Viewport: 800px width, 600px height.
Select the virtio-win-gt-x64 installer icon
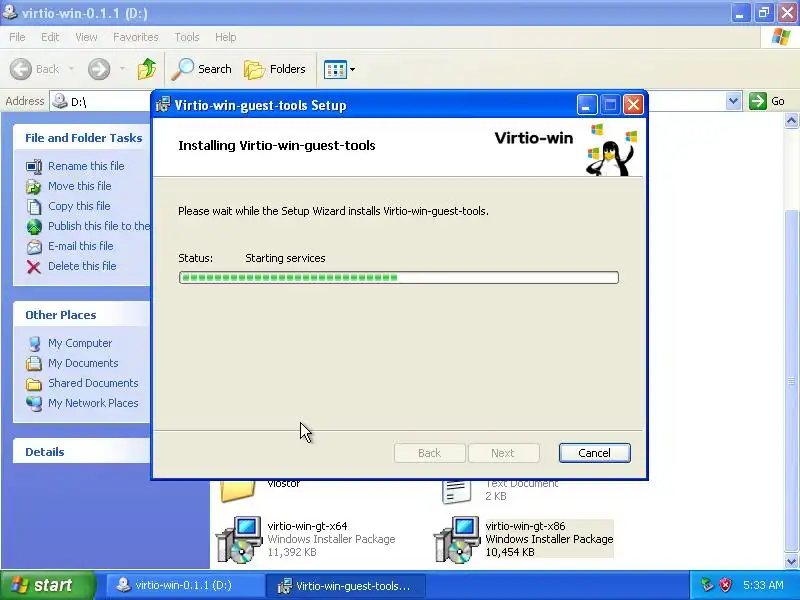pos(239,539)
